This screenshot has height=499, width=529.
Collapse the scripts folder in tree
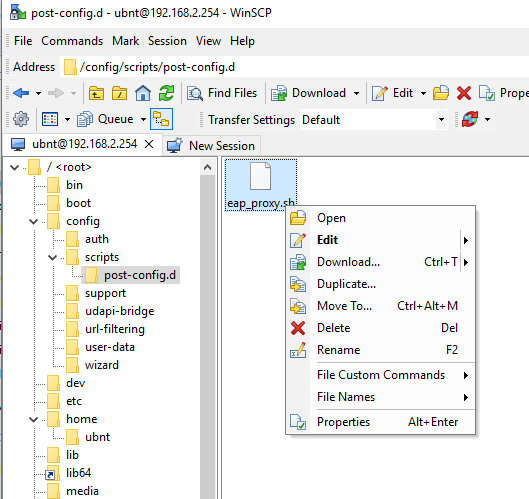53,258
